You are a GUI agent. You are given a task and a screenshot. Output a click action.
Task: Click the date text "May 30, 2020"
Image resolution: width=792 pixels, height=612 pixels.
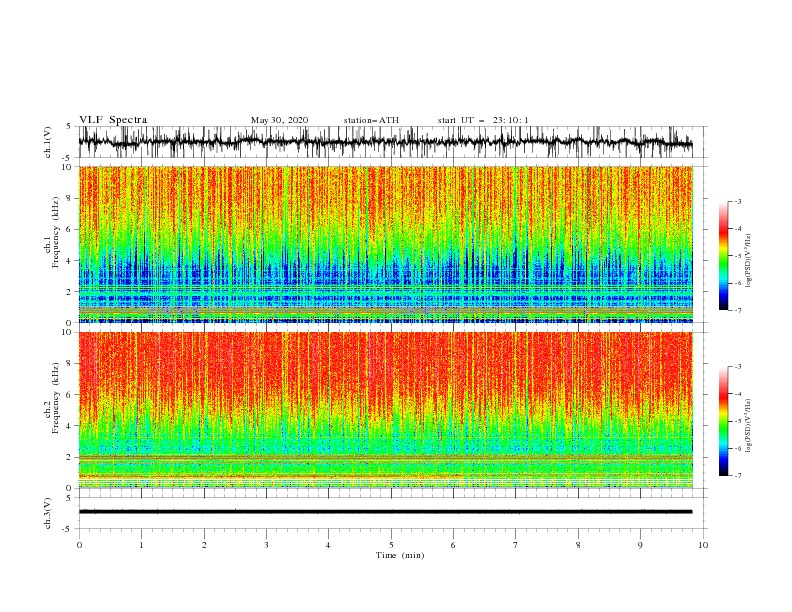click(279, 120)
